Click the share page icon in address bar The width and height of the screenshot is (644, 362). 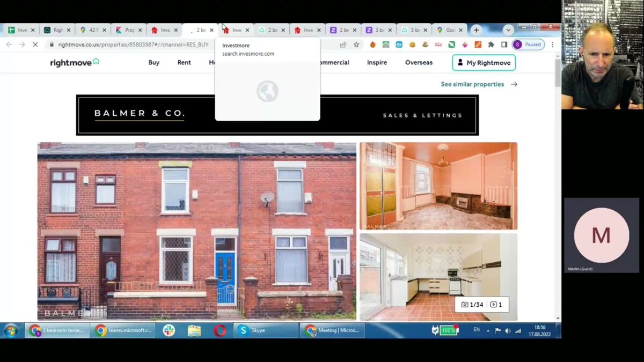pyautogui.click(x=343, y=45)
